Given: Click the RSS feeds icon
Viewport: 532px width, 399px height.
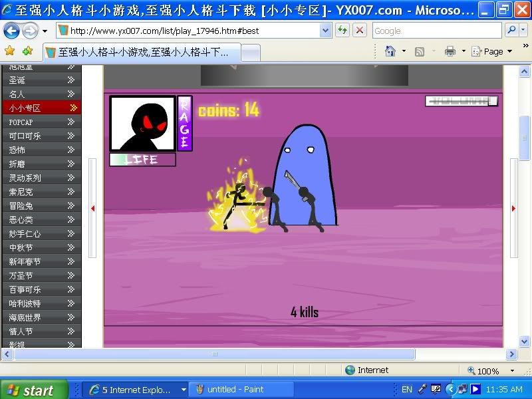Looking at the screenshot, I should (x=420, y=51).
